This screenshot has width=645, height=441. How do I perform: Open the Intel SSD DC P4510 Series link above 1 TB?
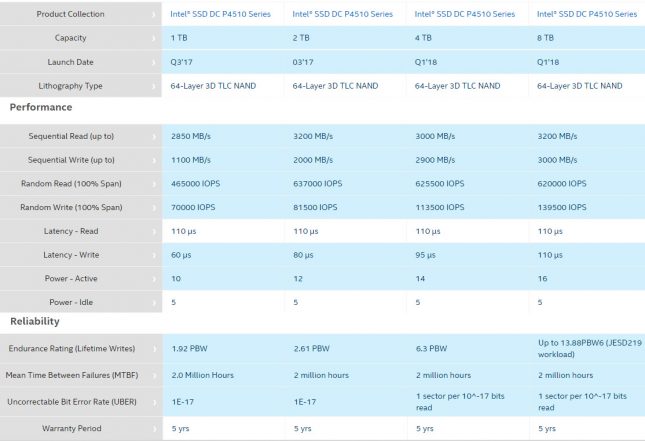[x=220, y=14]
